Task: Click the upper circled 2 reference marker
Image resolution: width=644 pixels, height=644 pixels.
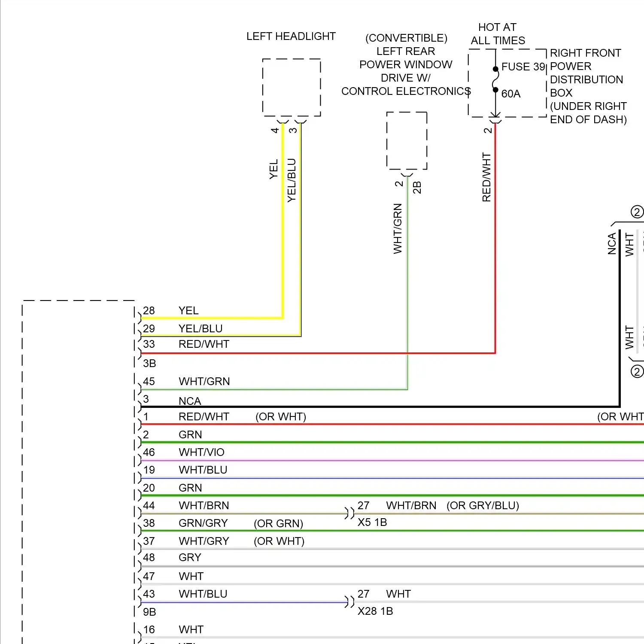Action: coord(637,212)
